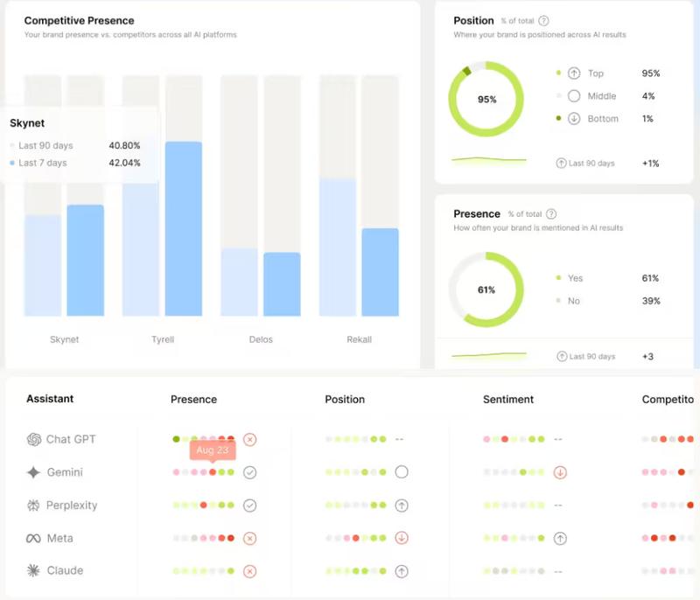Click Gemini position empty circle icon
The height and width of the screenshot is (600, 700).
402,472
